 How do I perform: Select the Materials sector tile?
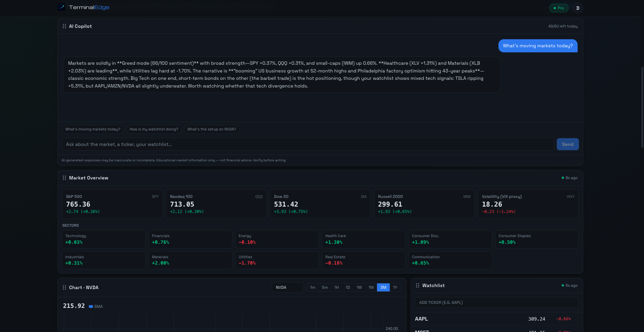(190, 260)
